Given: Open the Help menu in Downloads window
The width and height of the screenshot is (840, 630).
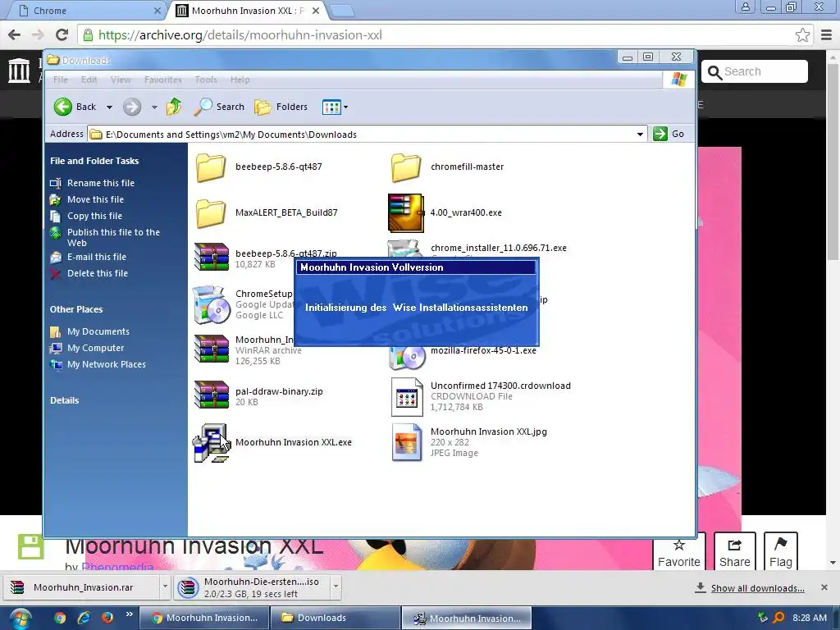Looking at the screenshot, I should point(240,80).
